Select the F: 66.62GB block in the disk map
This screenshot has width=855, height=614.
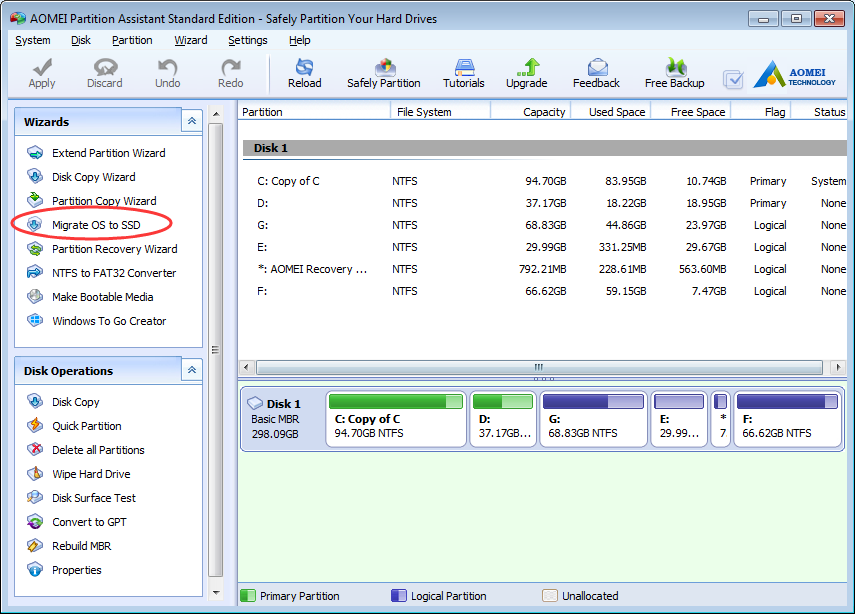pos(787,419)
